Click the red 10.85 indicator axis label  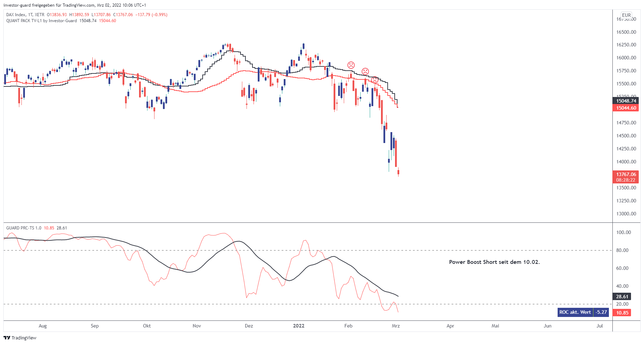(622, 313)
